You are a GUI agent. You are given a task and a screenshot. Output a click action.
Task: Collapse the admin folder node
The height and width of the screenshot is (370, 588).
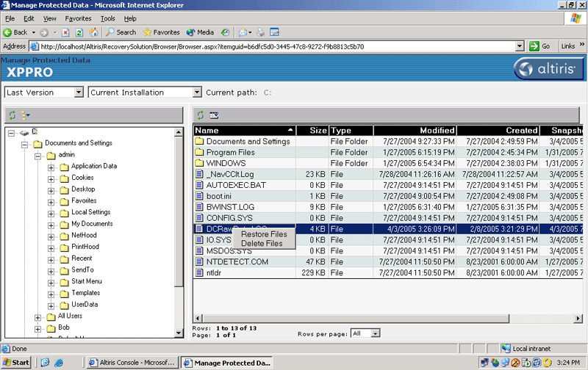(x=38, y=155)
